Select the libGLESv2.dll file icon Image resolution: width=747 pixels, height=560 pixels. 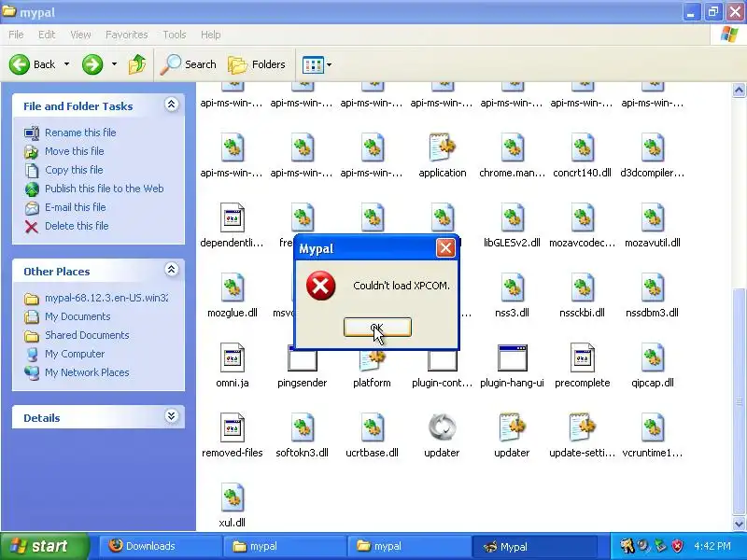coord(512,217)
